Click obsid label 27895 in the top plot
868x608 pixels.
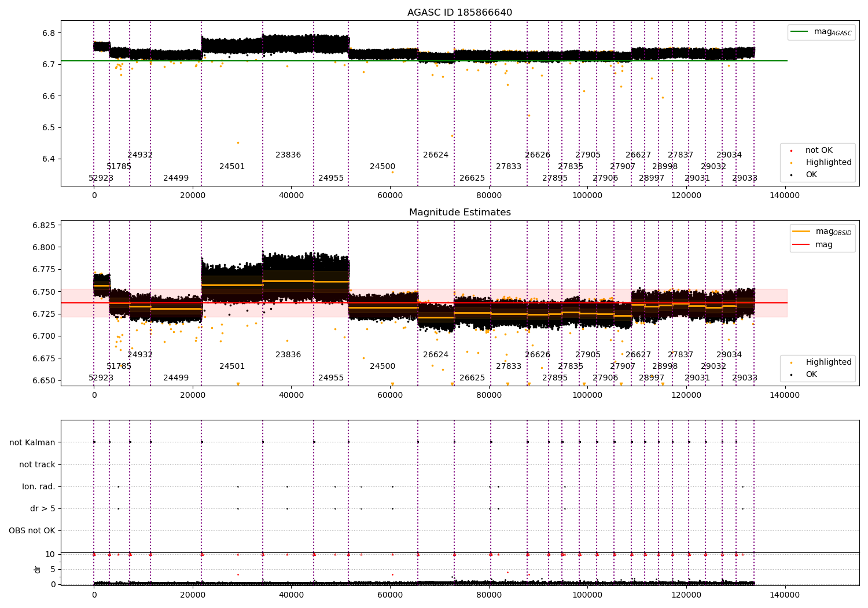pos(555,178)
